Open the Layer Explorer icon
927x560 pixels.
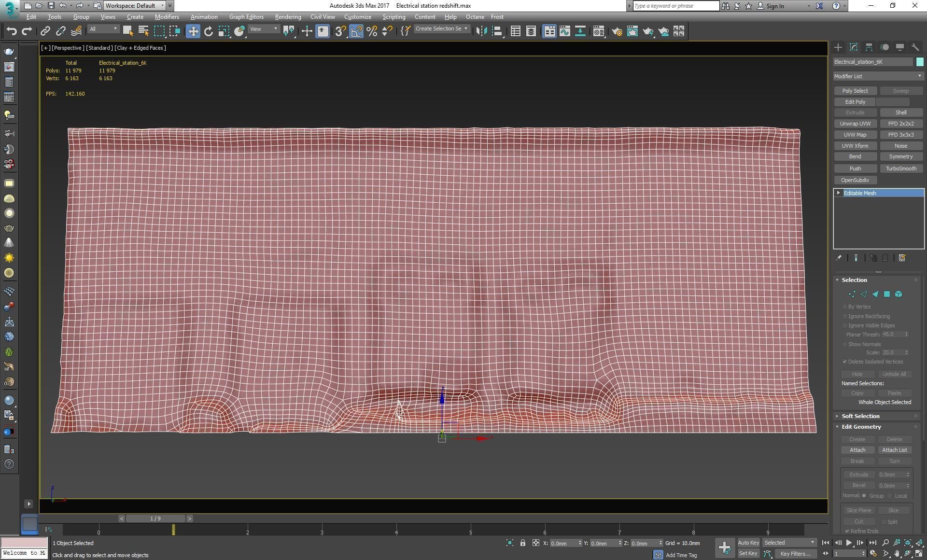point(531,31)
